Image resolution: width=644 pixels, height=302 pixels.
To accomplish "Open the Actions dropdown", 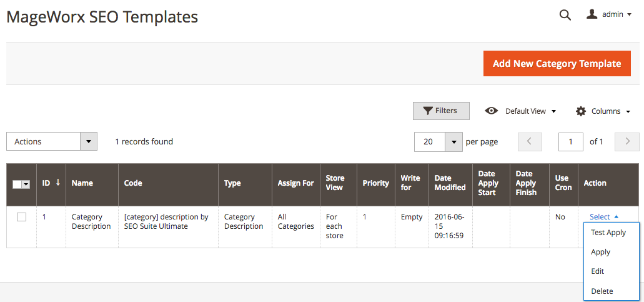I will point(52,141).
